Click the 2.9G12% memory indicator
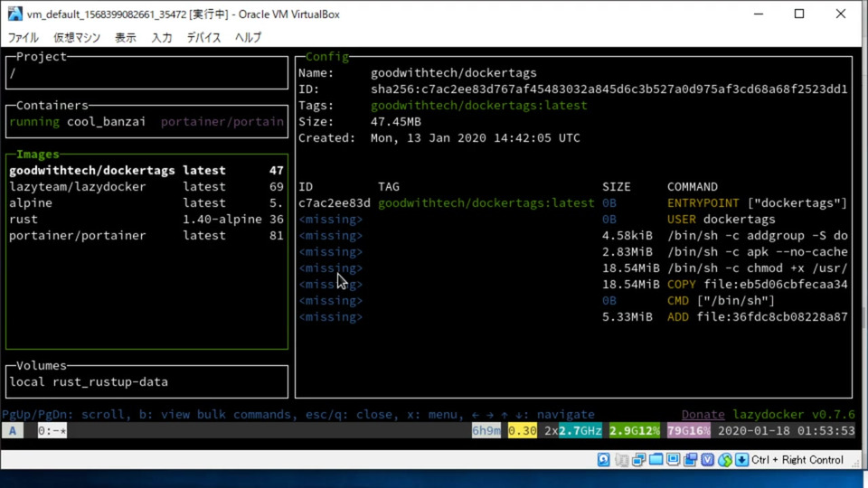 635,430
